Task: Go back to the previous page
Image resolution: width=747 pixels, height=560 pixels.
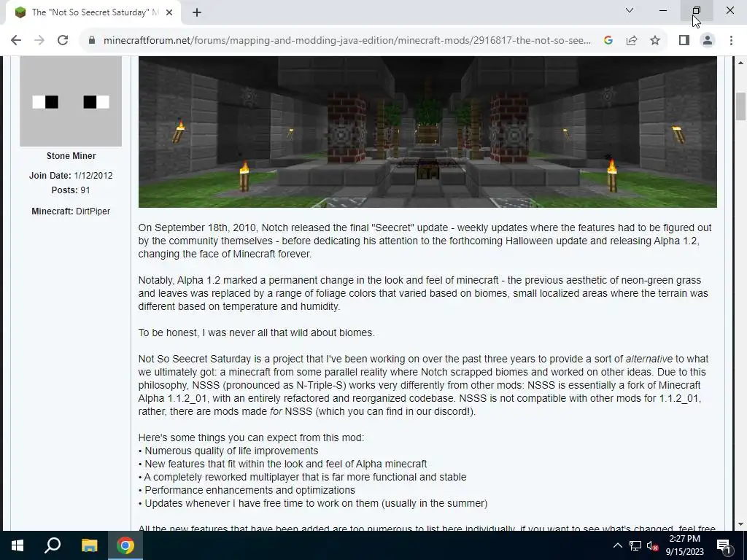Action: 16,41
